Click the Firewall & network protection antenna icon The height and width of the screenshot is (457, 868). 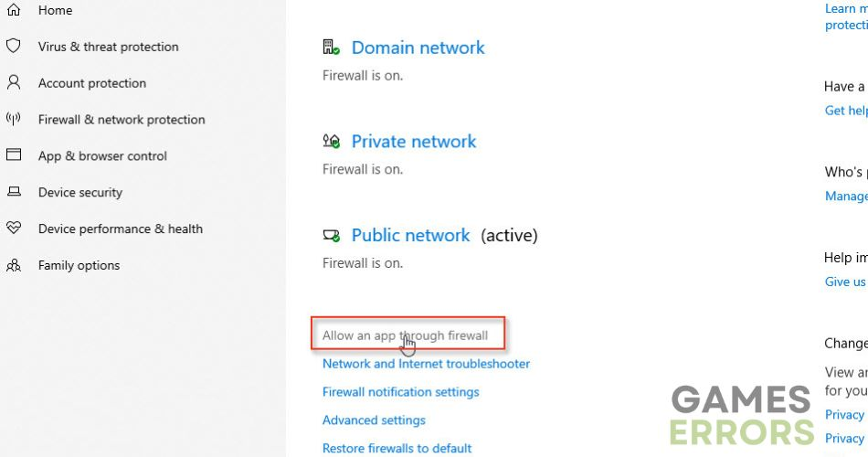[x=14, y=119]
